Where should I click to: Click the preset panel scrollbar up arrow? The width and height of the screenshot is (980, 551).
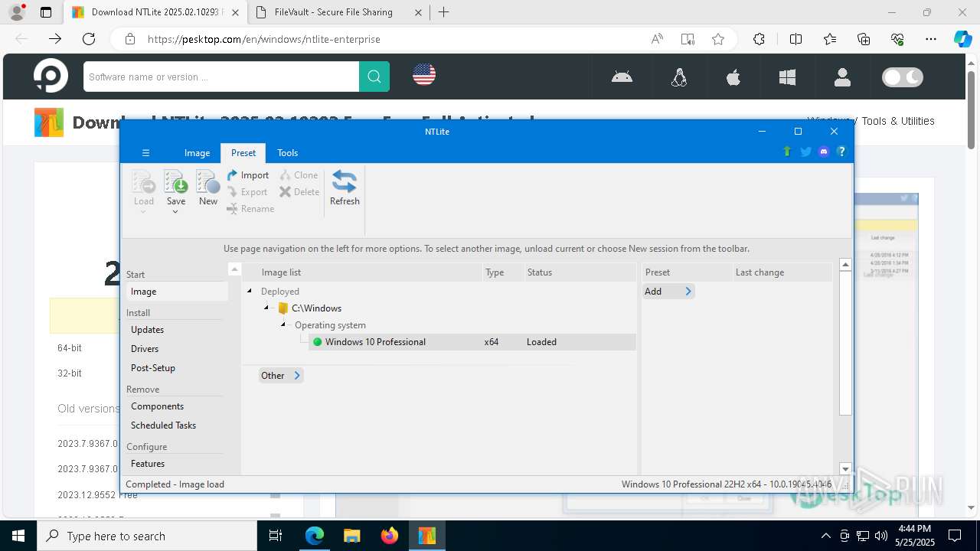[845, 265]
